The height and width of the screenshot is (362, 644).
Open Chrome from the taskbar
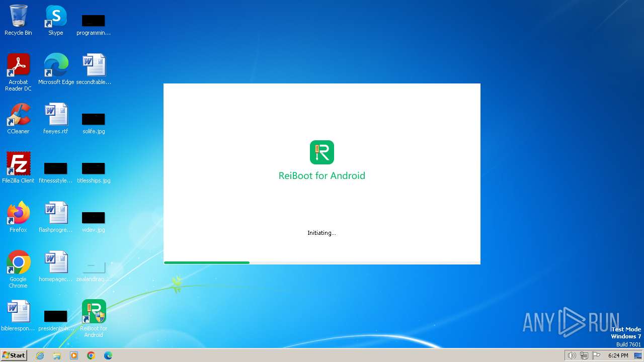point(91,355)
